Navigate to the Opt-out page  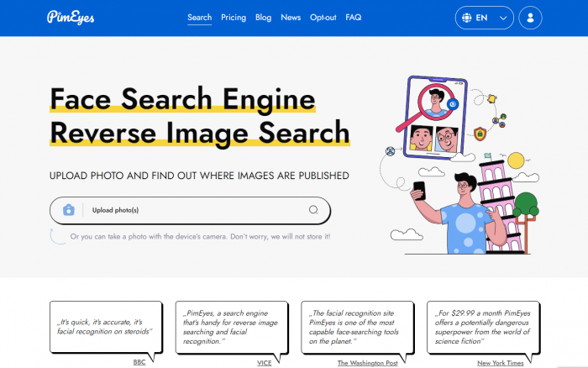[323, 18]
